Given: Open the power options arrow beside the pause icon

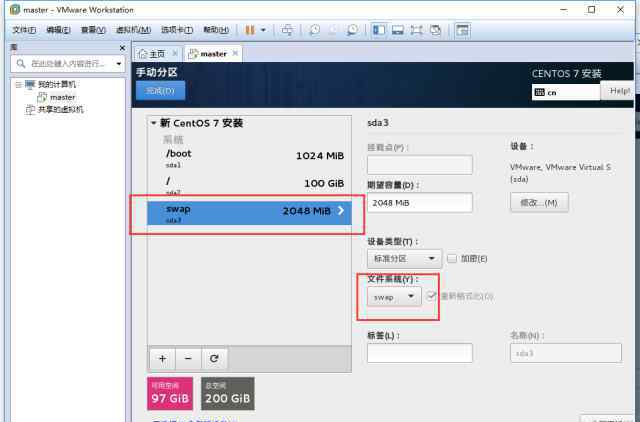Looking at the screenshot, I should [263, 30].
